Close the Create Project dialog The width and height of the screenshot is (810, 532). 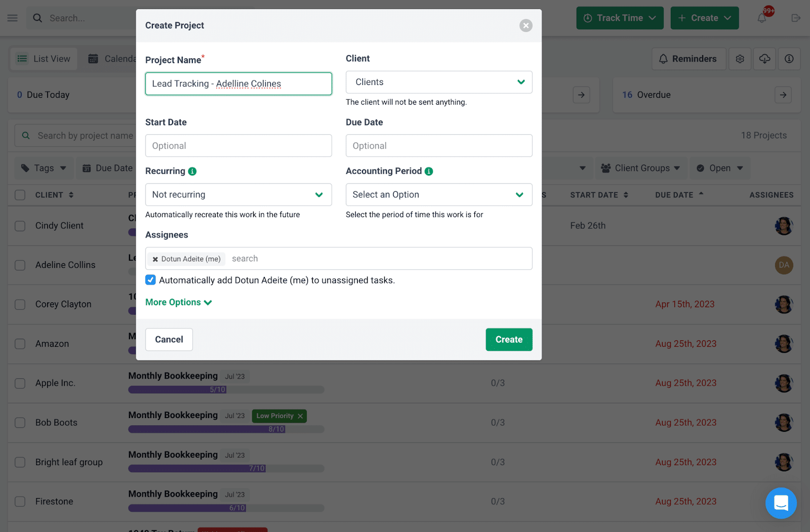[526, 25]
